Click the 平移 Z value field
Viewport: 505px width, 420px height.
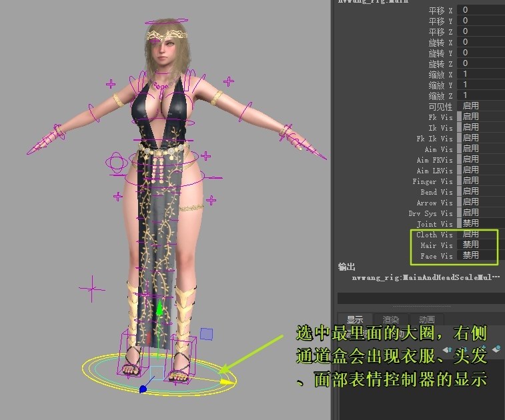coord(481,31)
